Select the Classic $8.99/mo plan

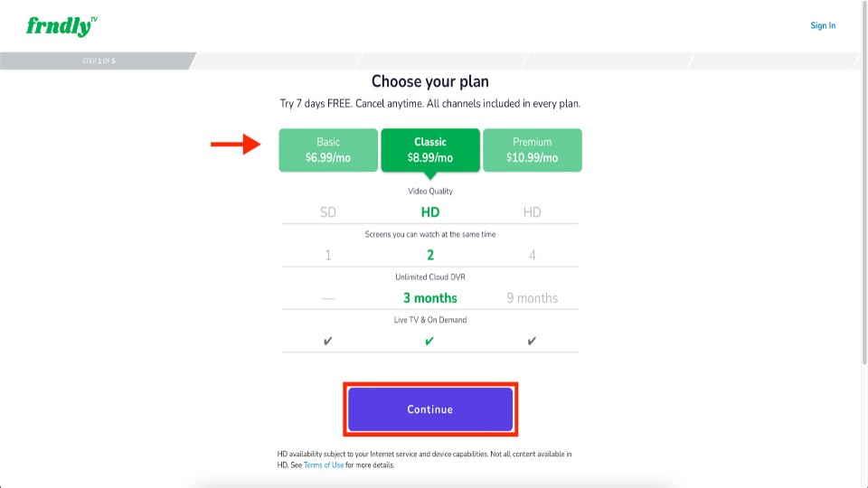pyautogui.click(x=430, y=150)
